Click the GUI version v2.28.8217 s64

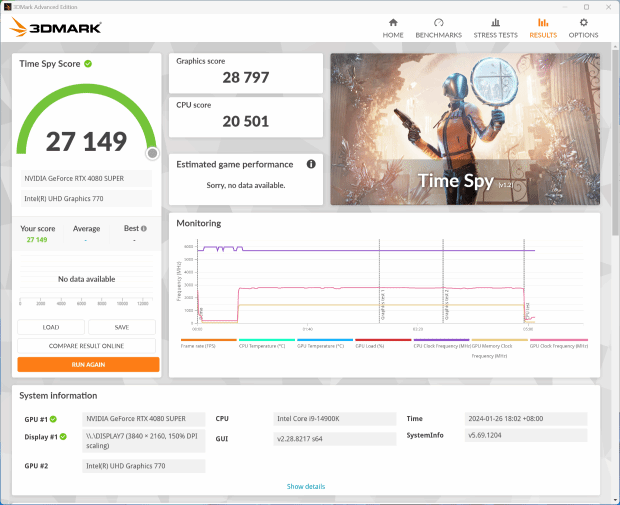[335, 439]
